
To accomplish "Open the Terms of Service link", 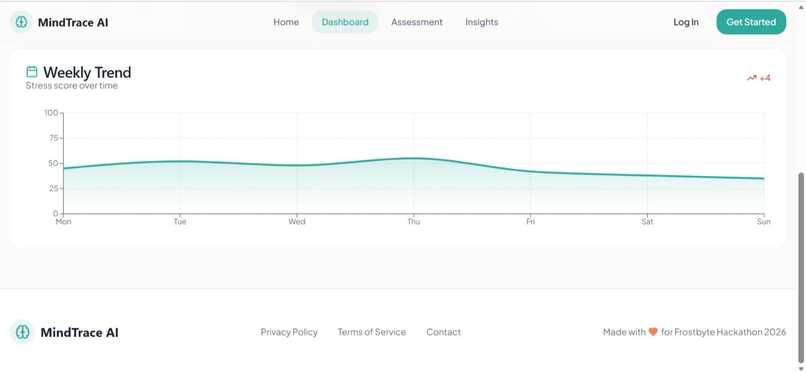I will [x=372, y=332].
